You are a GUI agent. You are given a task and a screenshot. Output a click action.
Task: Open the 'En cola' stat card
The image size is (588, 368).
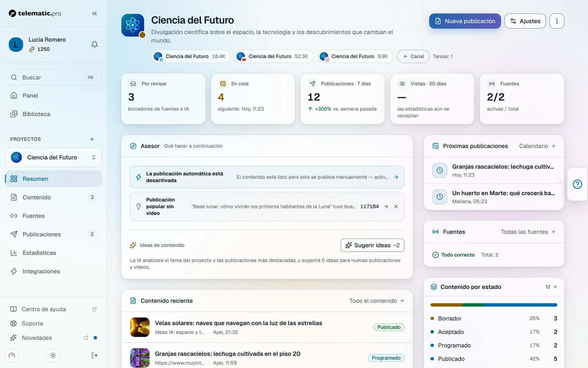[253, 99]
